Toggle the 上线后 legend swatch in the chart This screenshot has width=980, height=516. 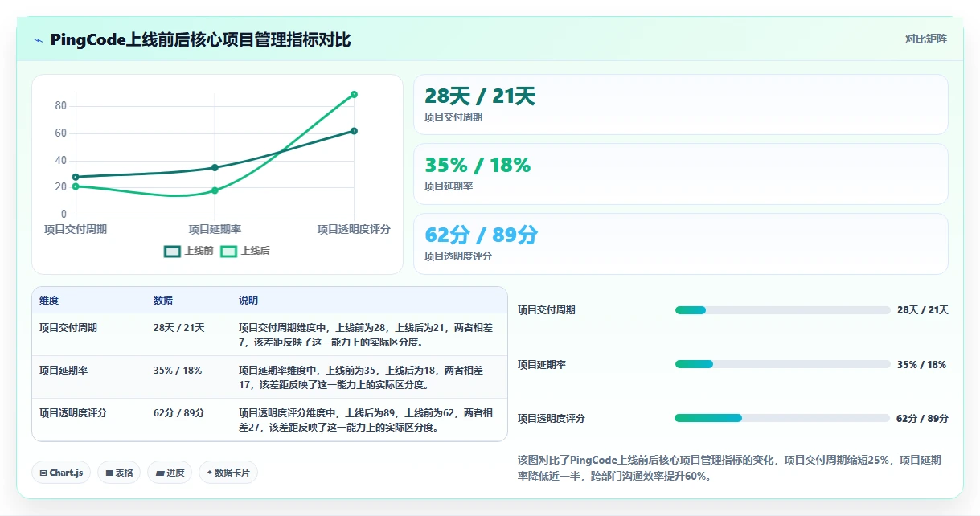228,251
